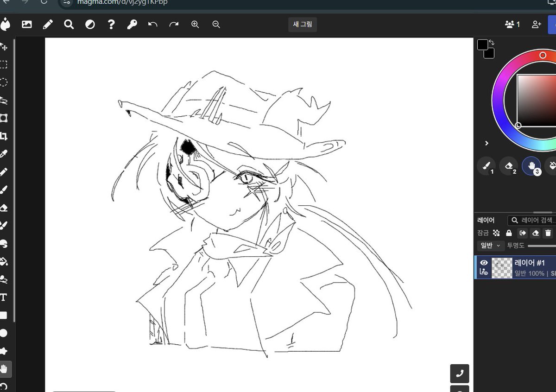
Task: Expand the color panel chevron arrow
Action: (x=486, y=143)
